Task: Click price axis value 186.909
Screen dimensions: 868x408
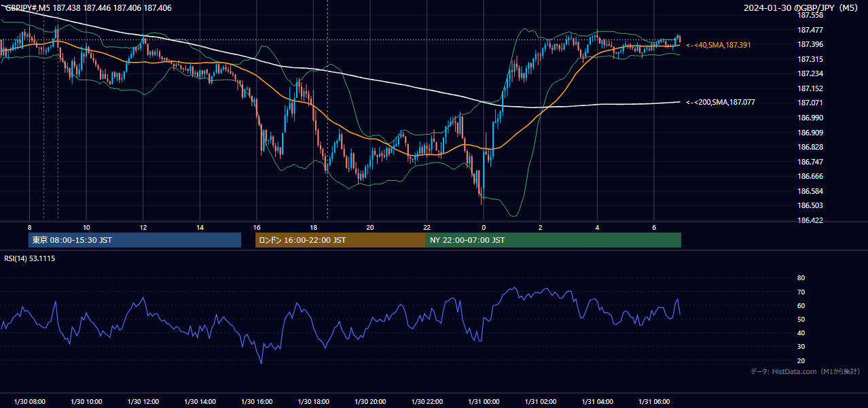Action: point(810,133)
